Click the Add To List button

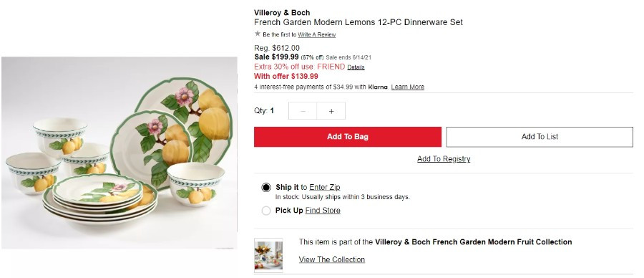click(x=540, y=137)
